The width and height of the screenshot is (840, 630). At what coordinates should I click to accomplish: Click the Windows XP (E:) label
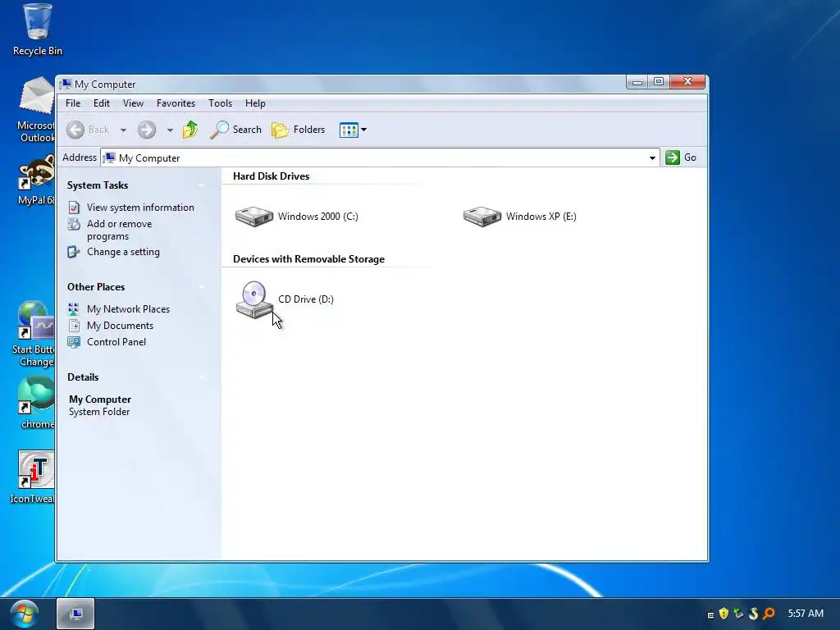[541, 217]
